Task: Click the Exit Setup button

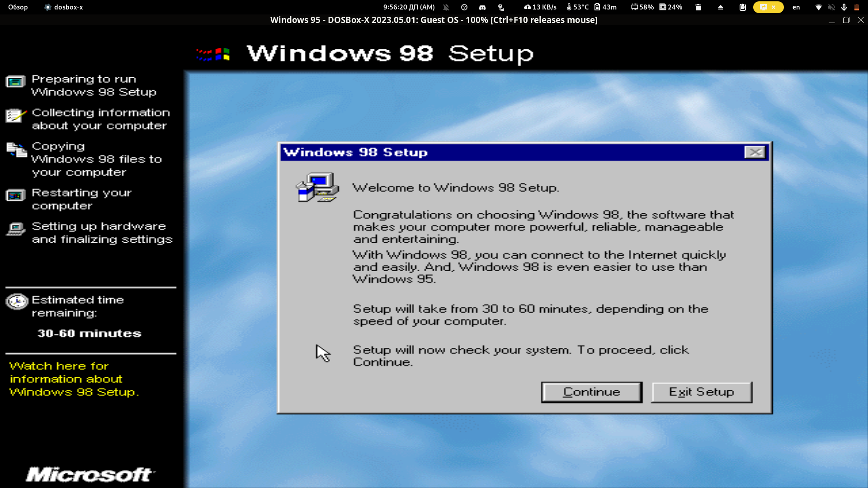Action: pyautogui.click(x=702, y=392)
